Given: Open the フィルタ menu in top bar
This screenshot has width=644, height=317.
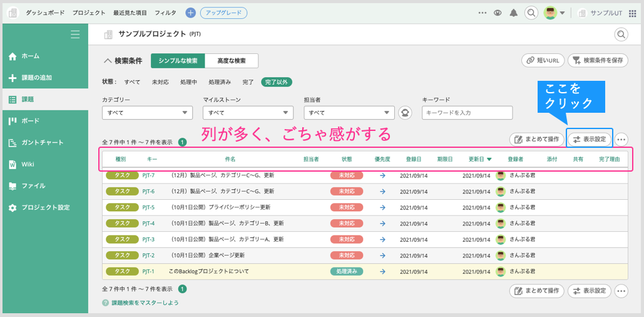Looking at the screenshot, I should (x=165, y=13).
